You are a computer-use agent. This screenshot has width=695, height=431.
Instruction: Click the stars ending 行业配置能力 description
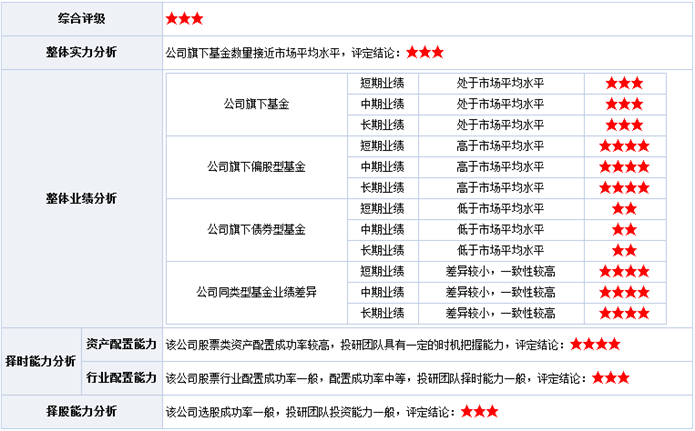[610, 379]
